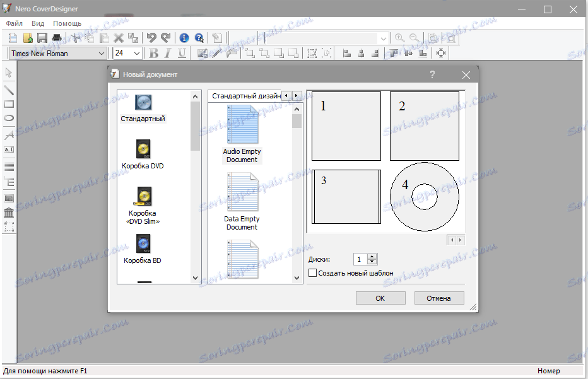Open the Файл menu
The width and height of the screenshot is (588, 379).
[15, 23]
